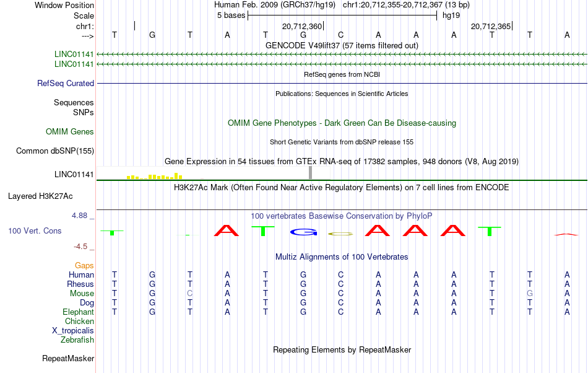Click the -4.5 PhyloP lower scale value
The width and height of the screenshot is (588, 373).
(80, 247)
